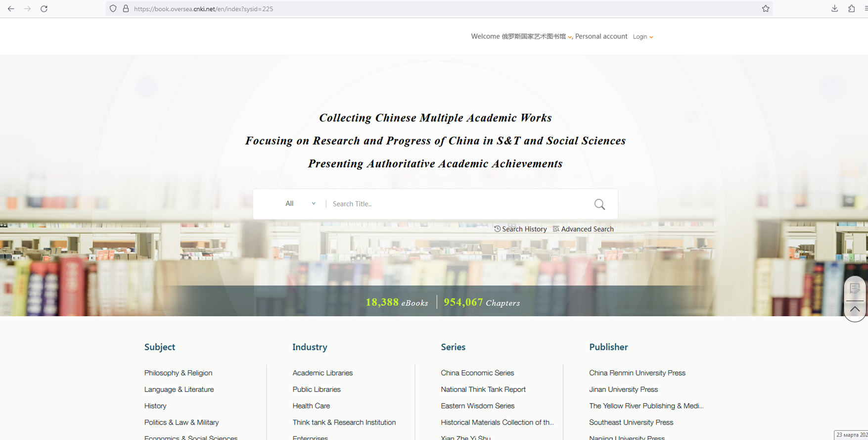Click the feedback note icon on right
Image resolution: width=868 pixels, height=440 pixels.
point(855,289)
